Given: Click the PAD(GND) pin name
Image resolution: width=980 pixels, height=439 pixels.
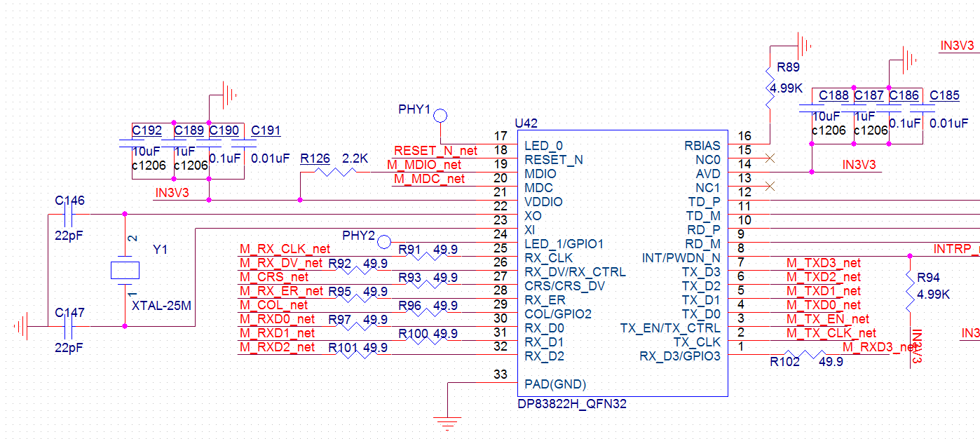Looking at the screenshot, I should (555, 384).
